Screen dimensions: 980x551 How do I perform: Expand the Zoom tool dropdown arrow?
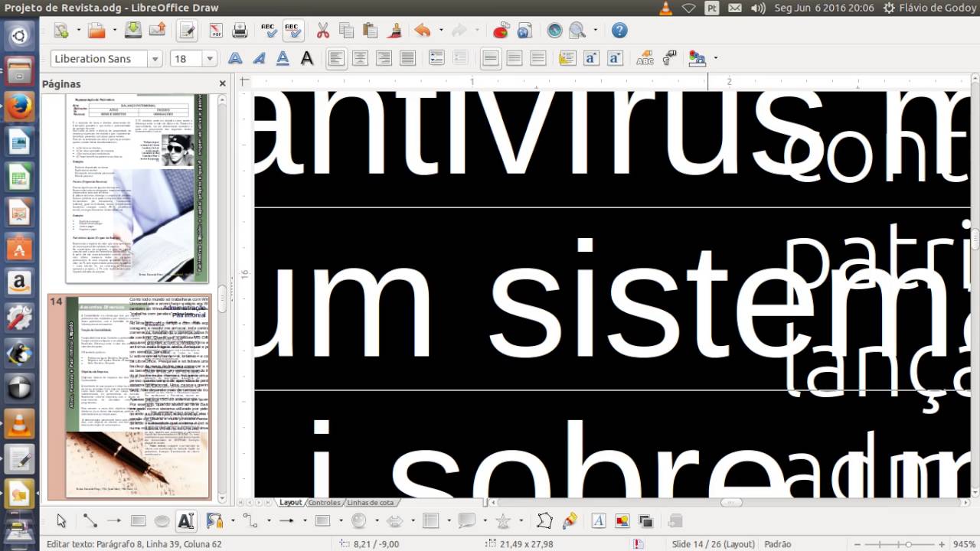coord(595,31)
